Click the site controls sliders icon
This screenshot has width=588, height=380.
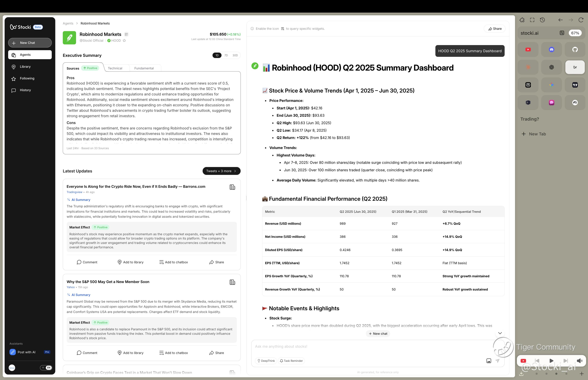coord(562,33)
